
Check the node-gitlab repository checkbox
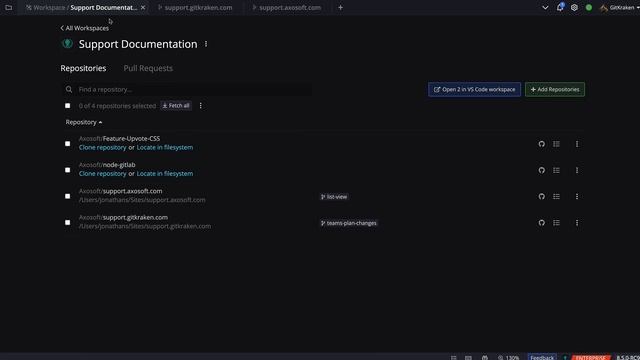pos(67,170)
